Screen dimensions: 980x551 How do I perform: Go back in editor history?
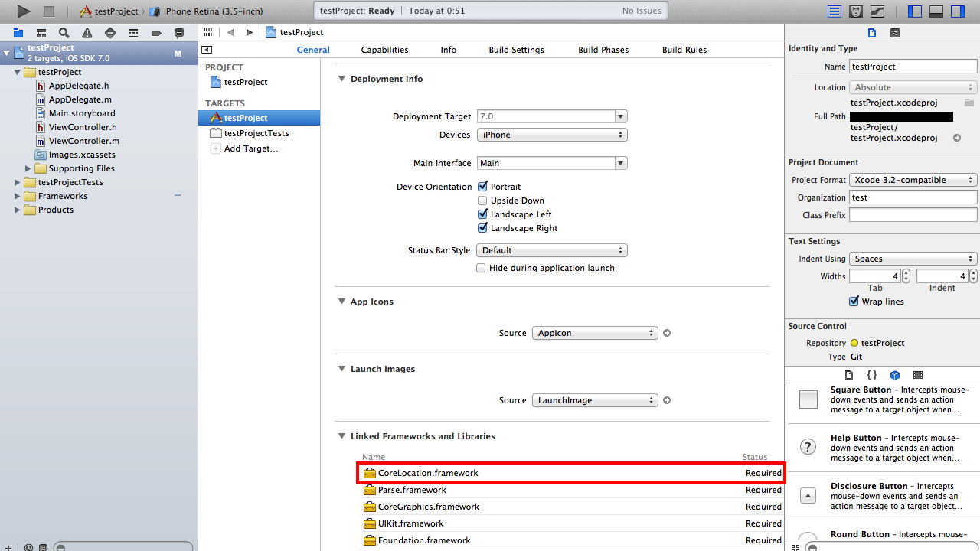click(230, 32)
